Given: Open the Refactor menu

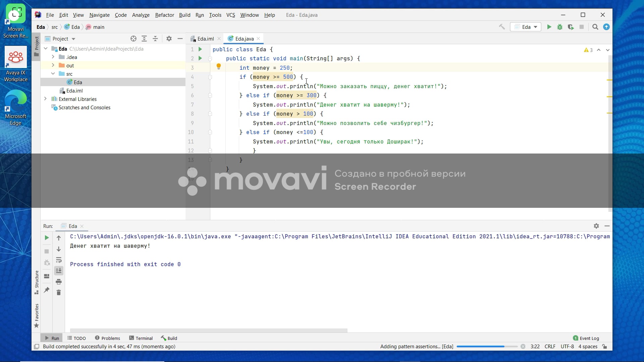Looking at the screenshot, I should click(x=164, y=15).
